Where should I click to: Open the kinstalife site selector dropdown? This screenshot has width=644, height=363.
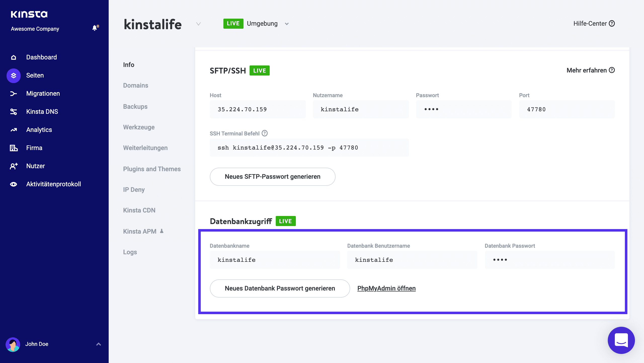[198, 24]
